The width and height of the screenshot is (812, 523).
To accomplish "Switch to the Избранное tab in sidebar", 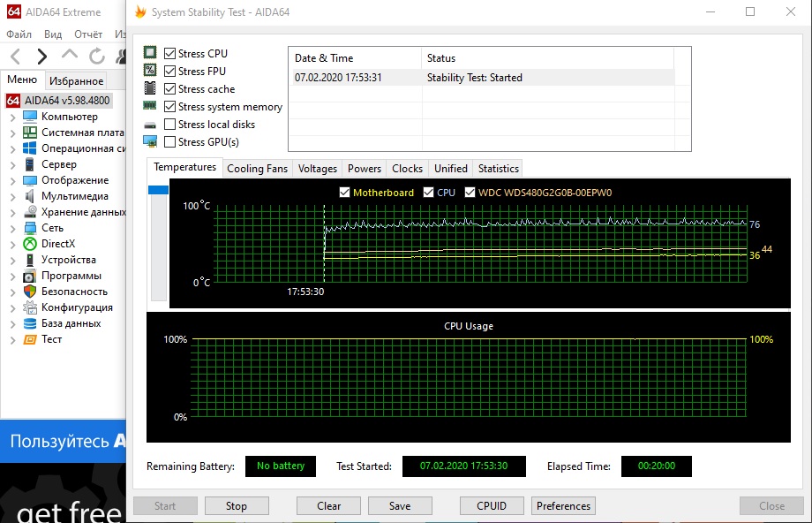I will point(76,81).
